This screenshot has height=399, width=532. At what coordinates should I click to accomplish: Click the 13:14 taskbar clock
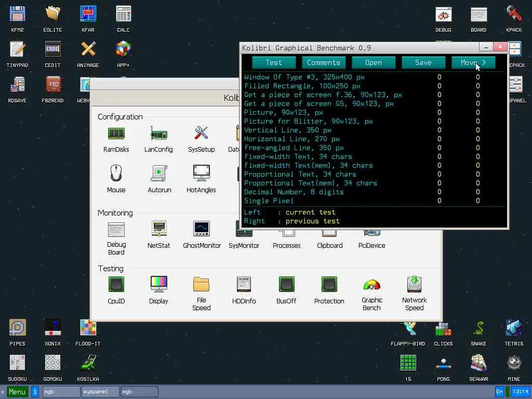point(521,392)
